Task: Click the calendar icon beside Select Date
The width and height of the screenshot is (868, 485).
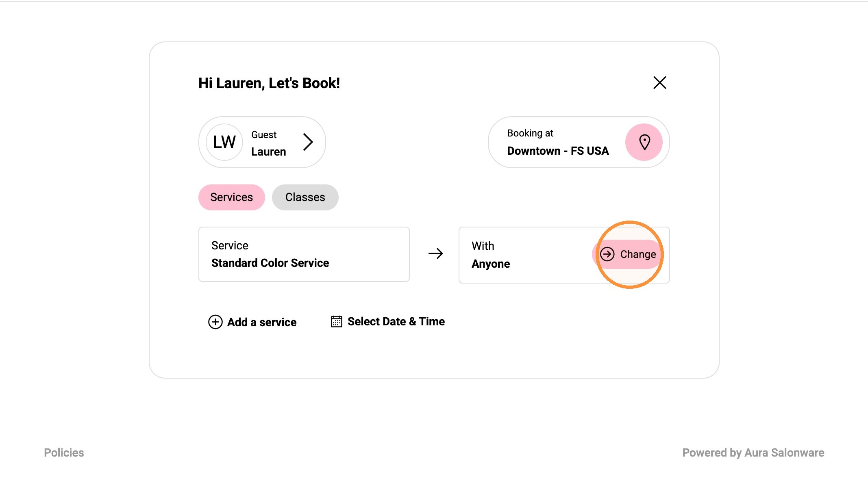Action: tap(336, 321)
